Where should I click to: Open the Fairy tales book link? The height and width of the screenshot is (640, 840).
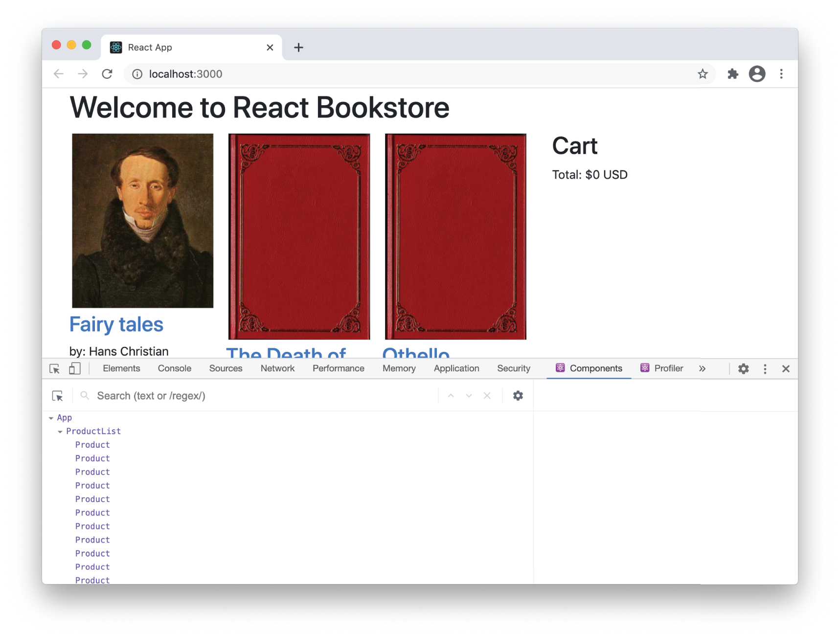click(116, 323)
